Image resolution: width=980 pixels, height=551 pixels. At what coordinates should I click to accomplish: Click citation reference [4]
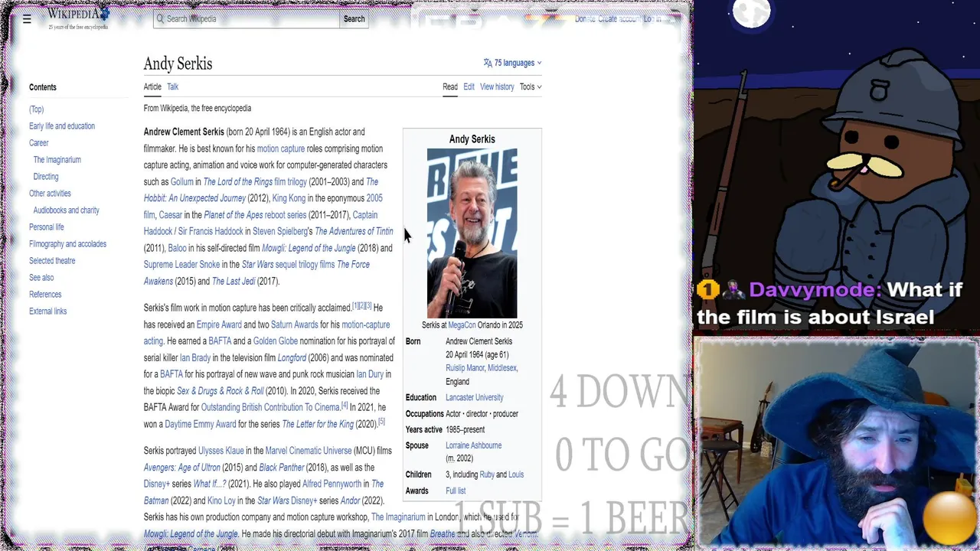pos(345,406)
